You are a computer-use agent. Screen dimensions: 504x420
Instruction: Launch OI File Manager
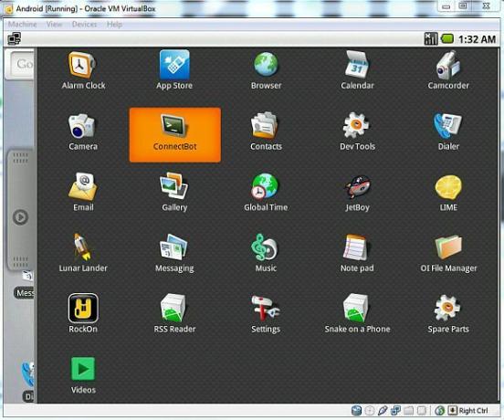pyautogui.click(x=448, y=253)
